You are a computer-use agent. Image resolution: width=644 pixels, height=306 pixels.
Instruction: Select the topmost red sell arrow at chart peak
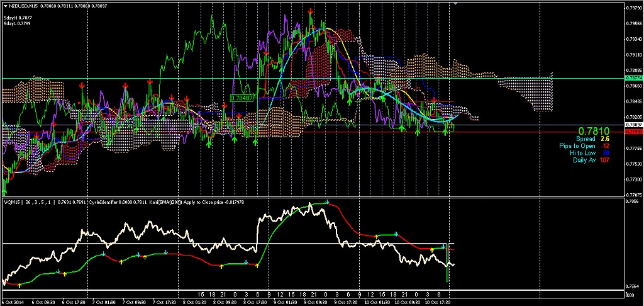pos(311,11)
